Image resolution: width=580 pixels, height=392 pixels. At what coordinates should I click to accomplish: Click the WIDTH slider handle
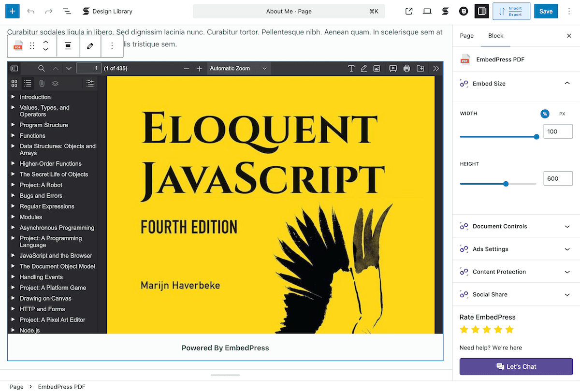tap(536, 137)
